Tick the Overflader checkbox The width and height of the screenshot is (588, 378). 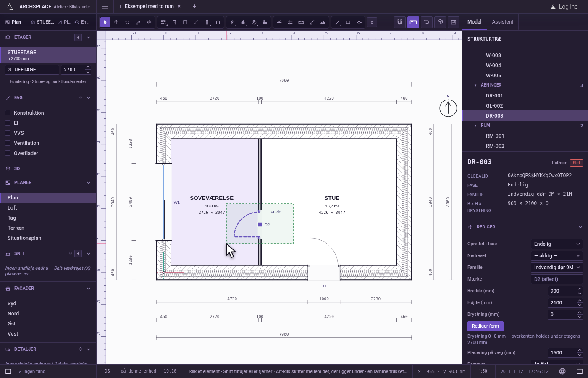(8, 153)
